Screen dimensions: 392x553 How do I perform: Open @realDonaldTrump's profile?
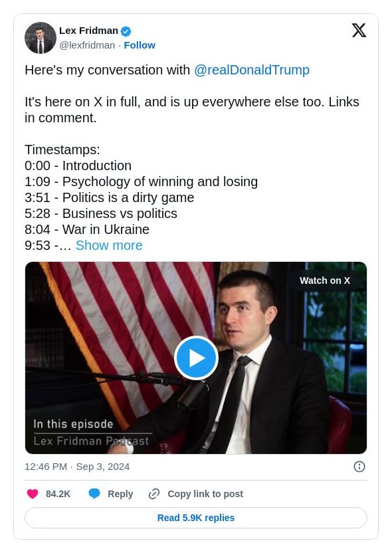(252, 70)
